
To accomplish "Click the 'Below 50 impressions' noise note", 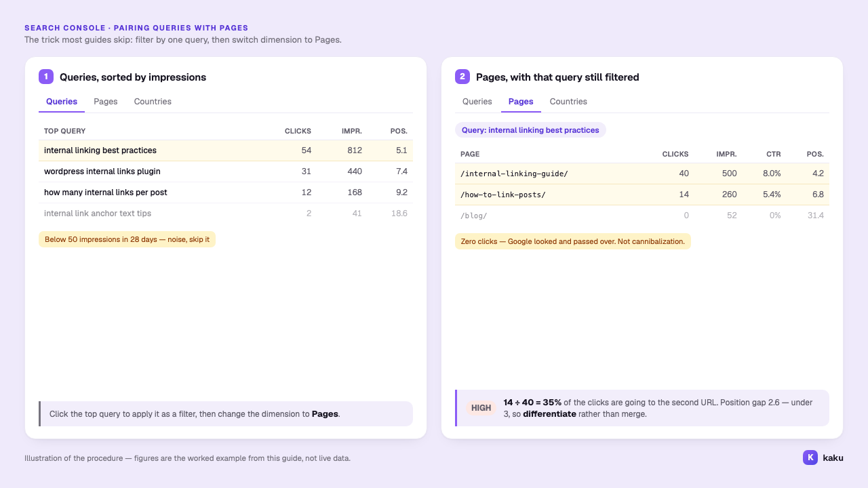I will [x=127, y=239].
